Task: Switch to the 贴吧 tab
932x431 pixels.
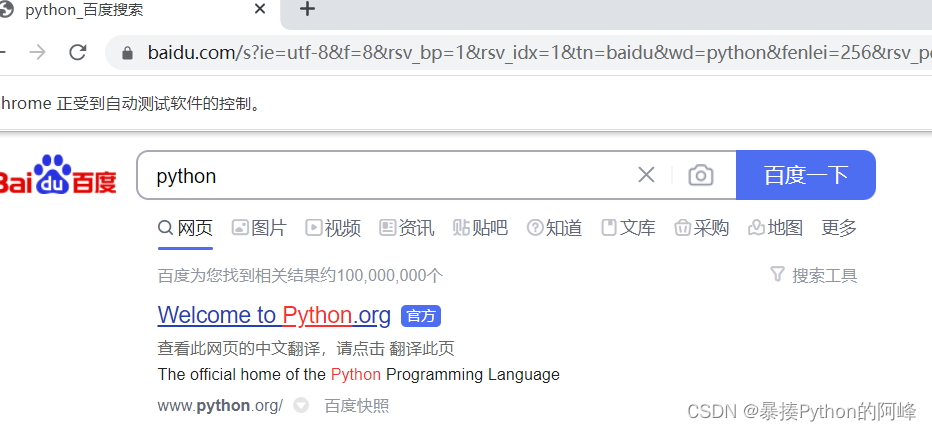Action: click(x=480, y=228)
